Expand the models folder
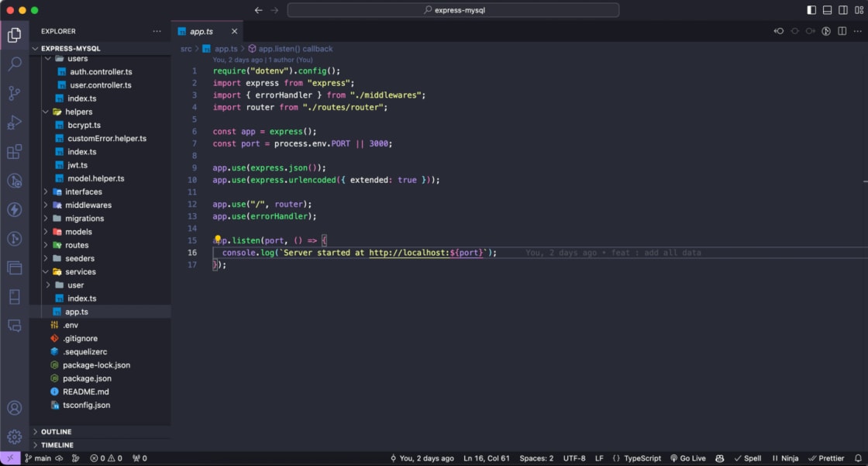 (x=100, y=232)
